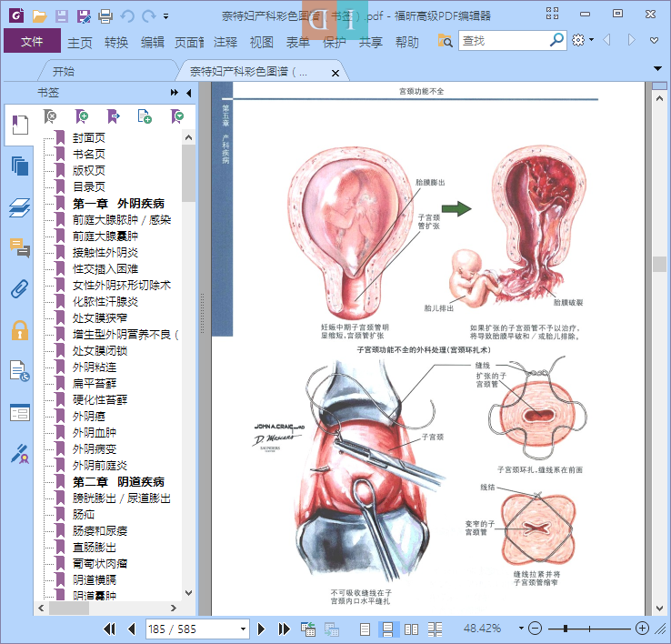The image size is (671, 644).
Task: Click the page with green plus icon
Action: pos(145,116)
